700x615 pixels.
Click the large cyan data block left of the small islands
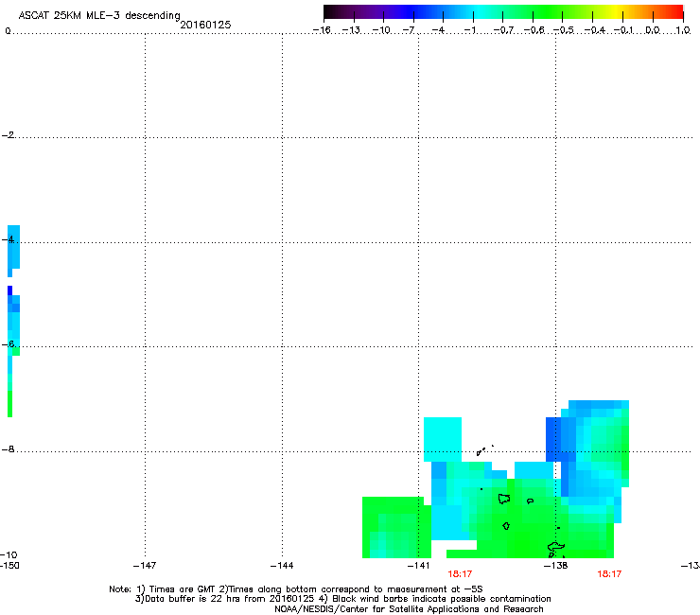(443, 439)
